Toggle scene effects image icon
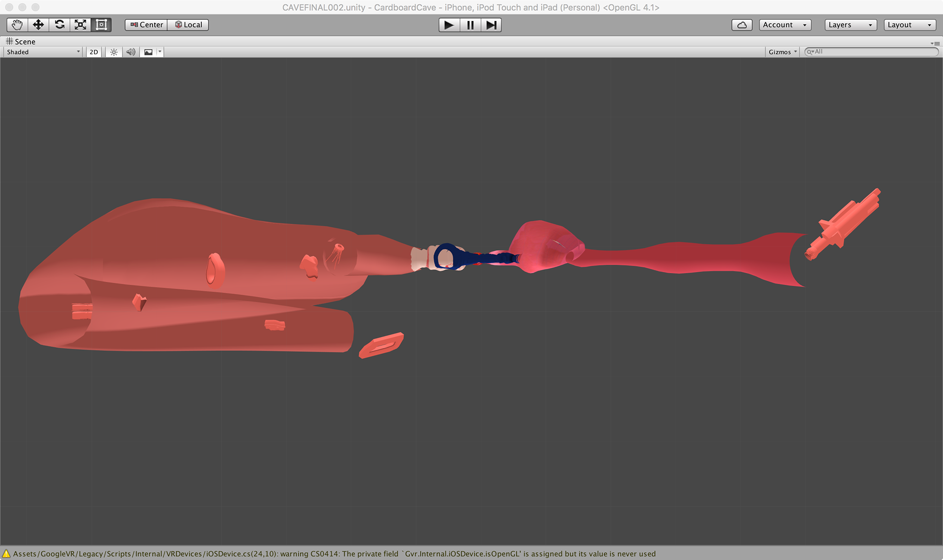 point(148,52)
